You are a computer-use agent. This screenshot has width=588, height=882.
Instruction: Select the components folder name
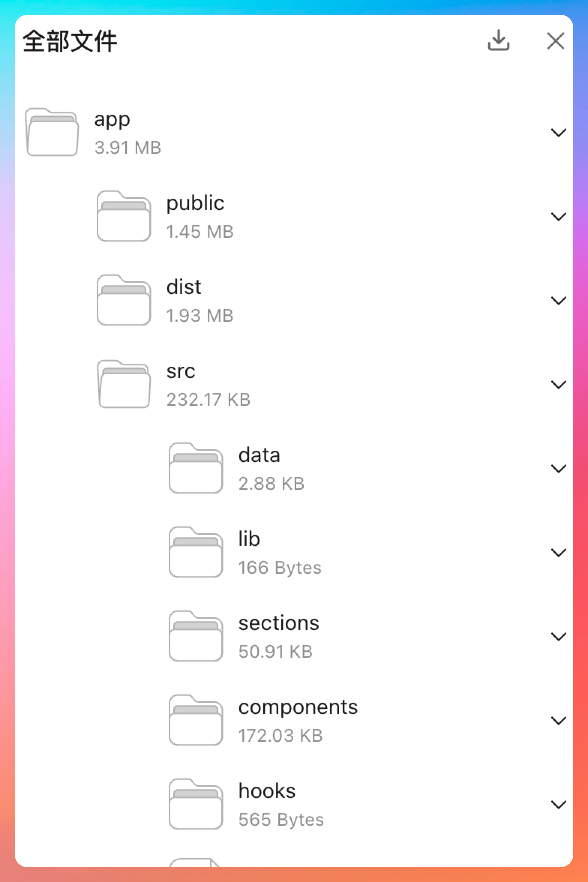point(298,708)
